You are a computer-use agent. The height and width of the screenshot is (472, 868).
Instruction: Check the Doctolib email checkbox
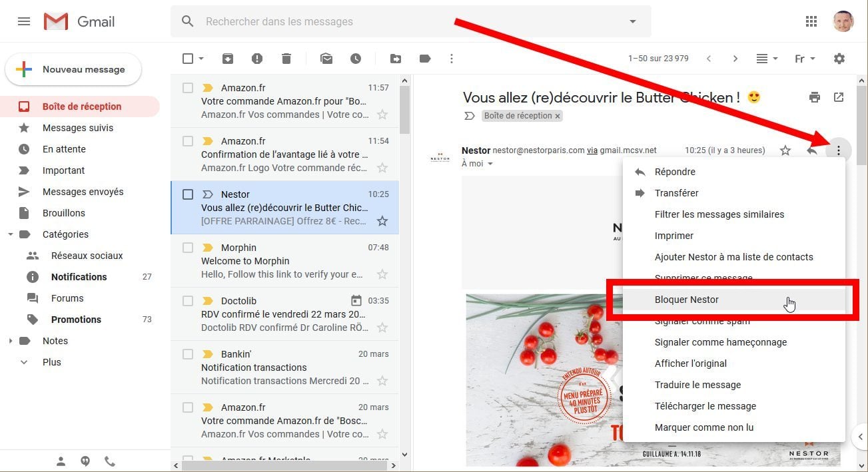(x=188, y=301)
